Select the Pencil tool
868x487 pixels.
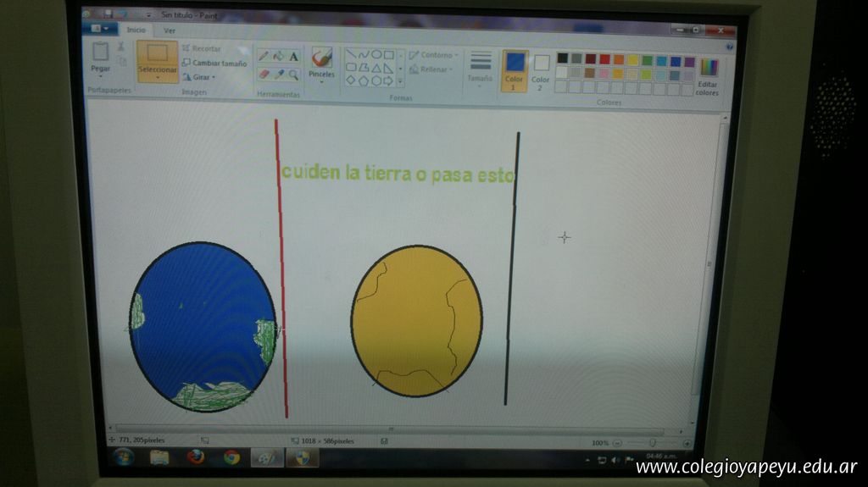pyautogui.click(x=263, y=56)
